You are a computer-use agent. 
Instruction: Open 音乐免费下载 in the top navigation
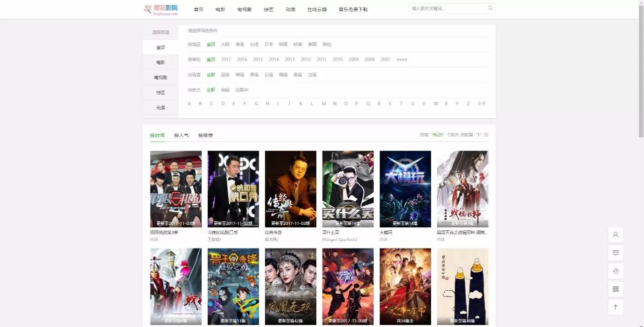(353, 9)
